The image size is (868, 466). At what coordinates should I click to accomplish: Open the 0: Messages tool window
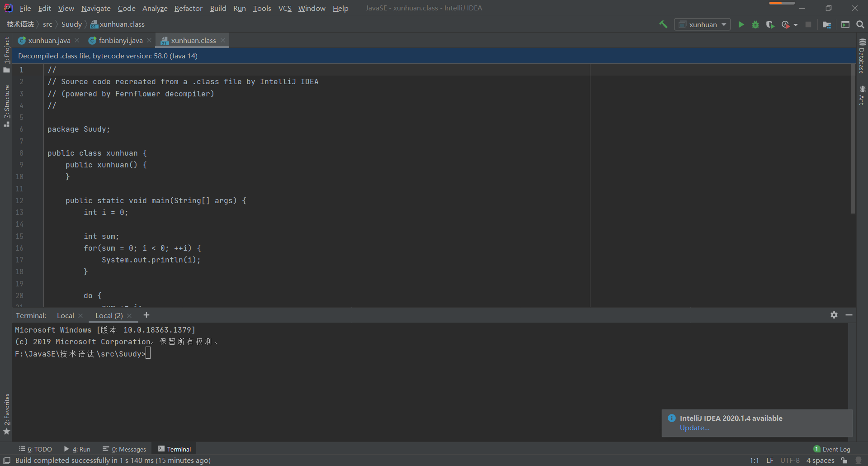(x=124, y=449)
